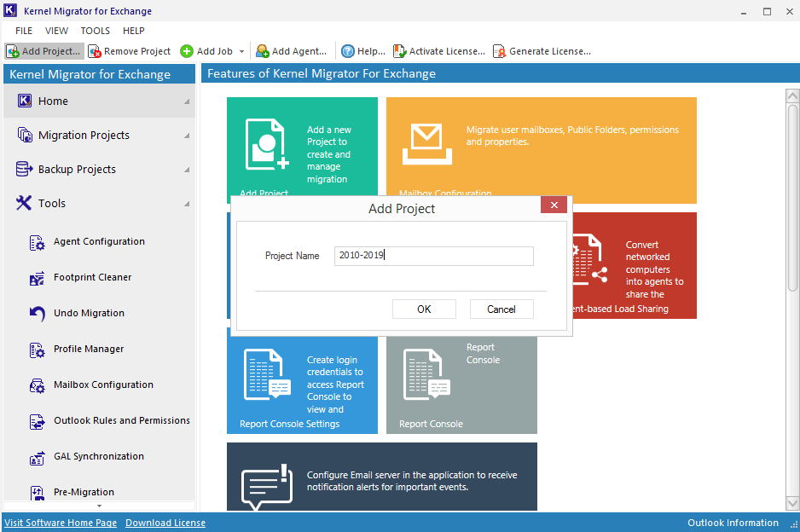The height and width of the screenshot is (532, 800).
Task: Open the Visit Software Home Page link
Action: pos(61,523)
